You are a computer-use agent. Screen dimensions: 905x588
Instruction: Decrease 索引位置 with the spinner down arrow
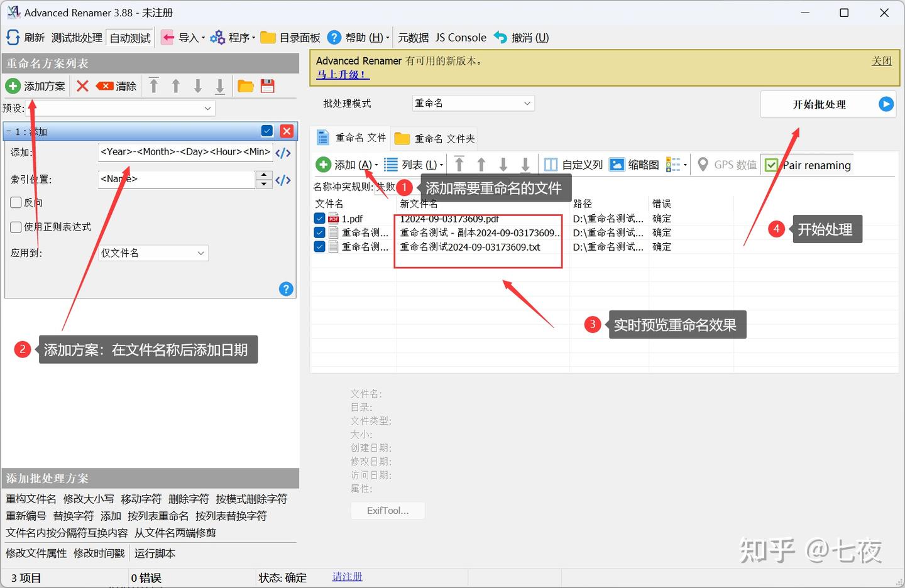coord(264,184)
